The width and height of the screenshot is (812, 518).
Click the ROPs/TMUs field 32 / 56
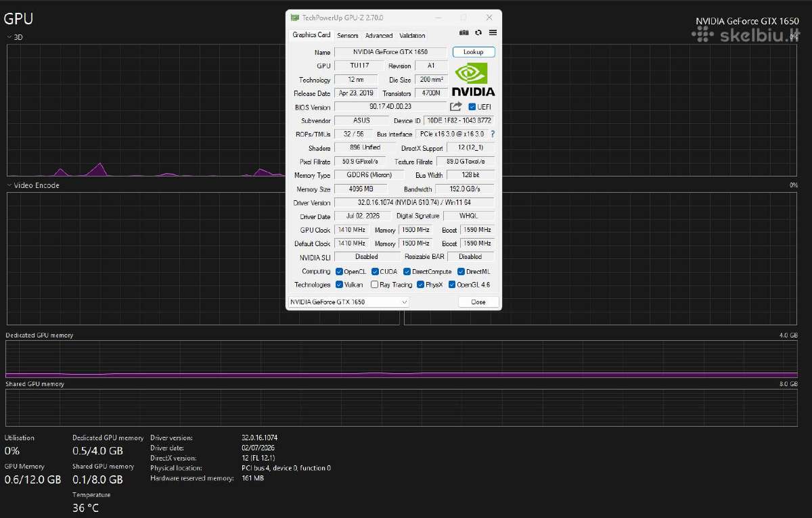[353, 134]
